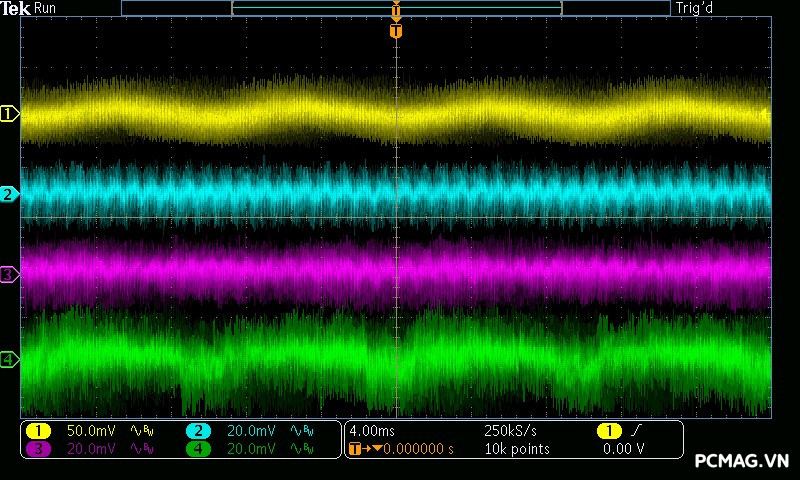Click the yellow channel 1 ground marker

[9, 114]
